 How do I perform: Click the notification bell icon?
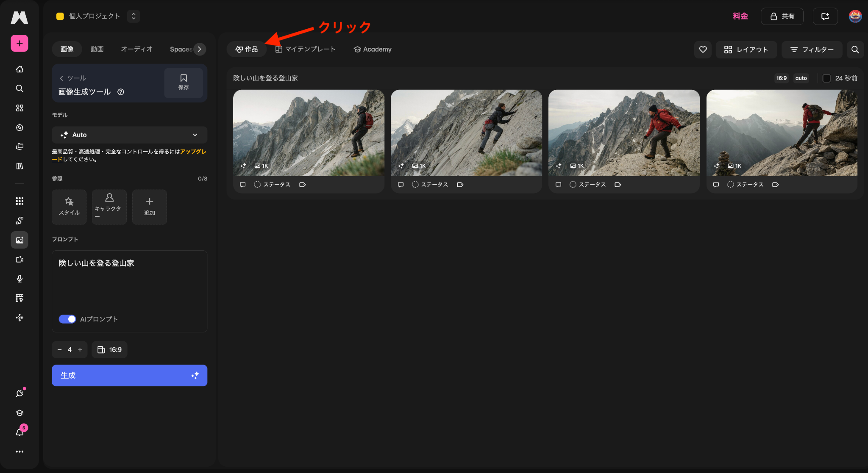(x=19, y=432)
